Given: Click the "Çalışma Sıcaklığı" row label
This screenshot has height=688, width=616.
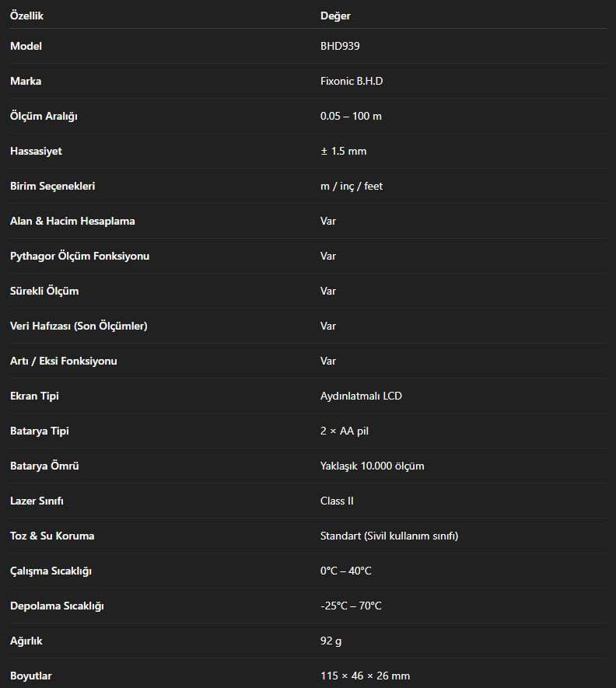Looking at the screenshot, I should [x=51, y=571].
